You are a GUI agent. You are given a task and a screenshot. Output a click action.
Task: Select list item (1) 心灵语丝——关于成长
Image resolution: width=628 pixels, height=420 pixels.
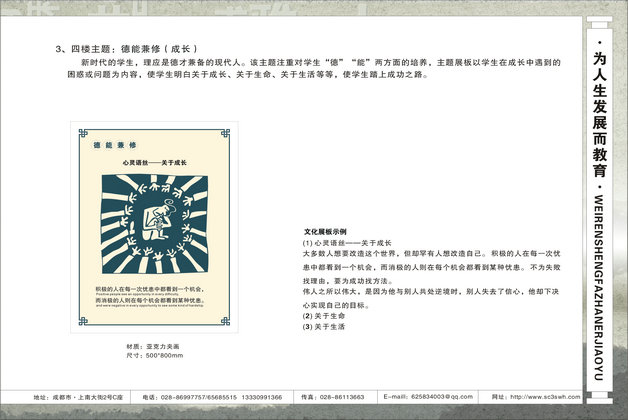pos(346,242)
